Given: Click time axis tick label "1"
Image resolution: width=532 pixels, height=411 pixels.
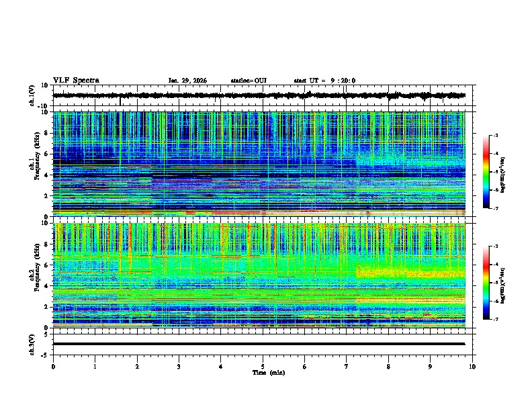Looking at the screenshot, I should click(95, 367).
